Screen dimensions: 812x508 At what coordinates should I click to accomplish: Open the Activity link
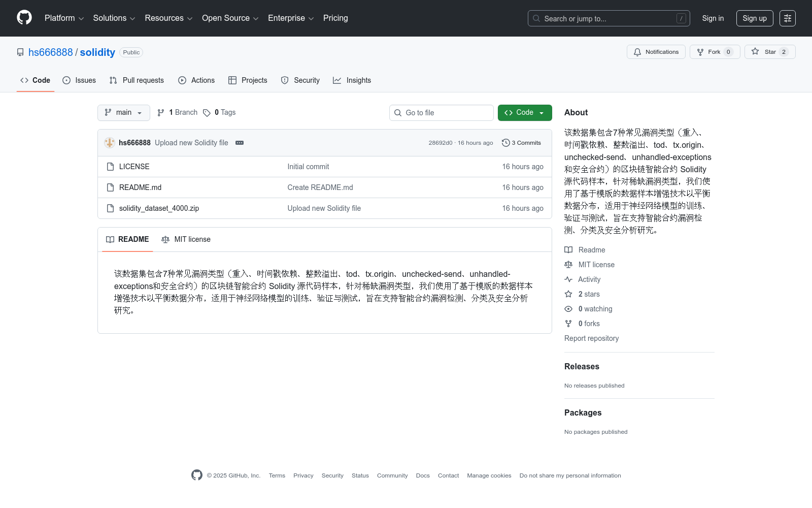(x=582, y=279)
